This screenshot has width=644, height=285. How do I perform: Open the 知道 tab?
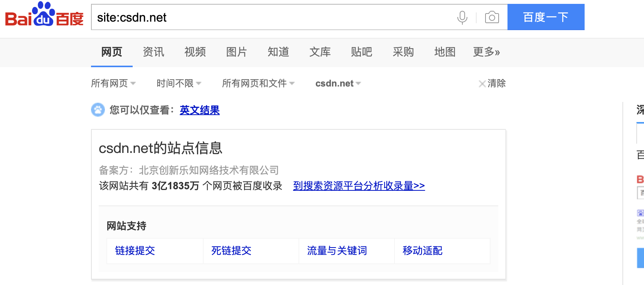[278, 52]
